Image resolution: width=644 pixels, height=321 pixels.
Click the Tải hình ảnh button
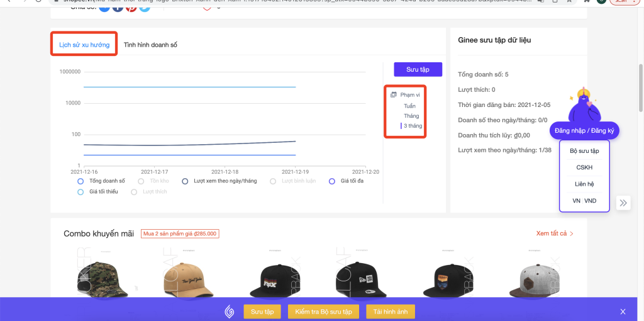pos(391,312)
